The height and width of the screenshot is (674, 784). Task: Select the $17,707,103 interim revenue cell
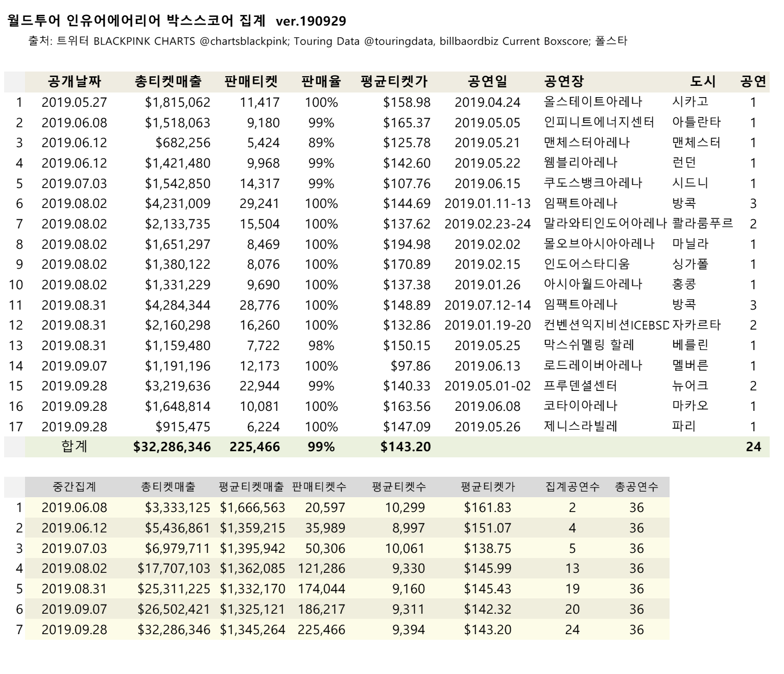(174, 569)
